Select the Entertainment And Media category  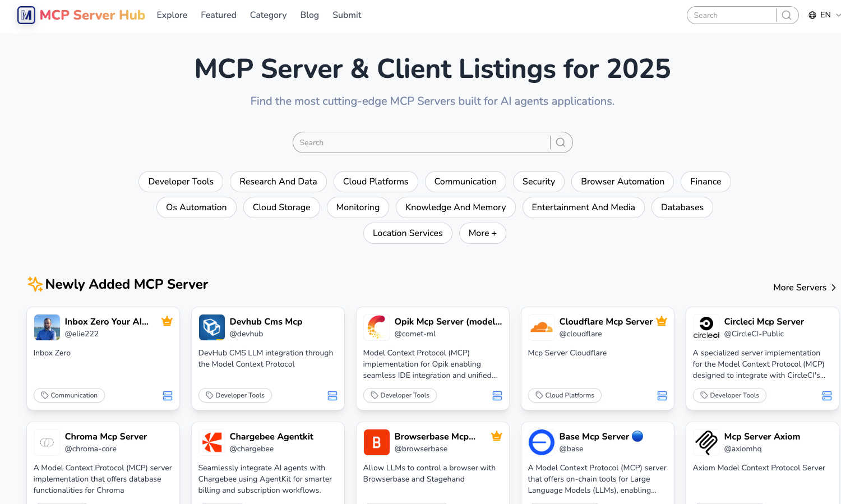click(584, 207)
